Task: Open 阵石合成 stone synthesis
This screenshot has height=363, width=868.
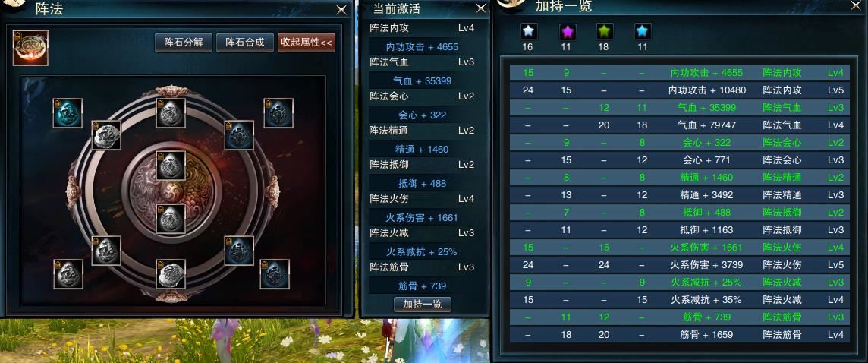Action: (245, 42)
